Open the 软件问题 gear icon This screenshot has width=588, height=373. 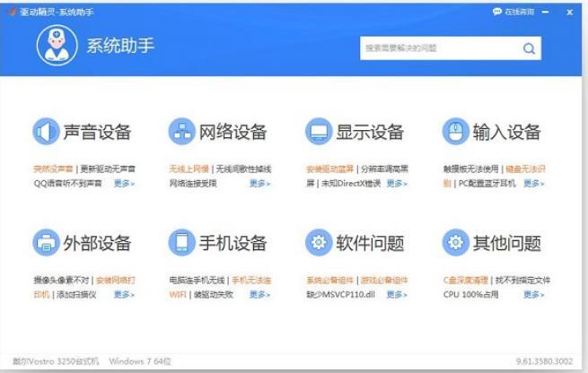click(319, 243)
